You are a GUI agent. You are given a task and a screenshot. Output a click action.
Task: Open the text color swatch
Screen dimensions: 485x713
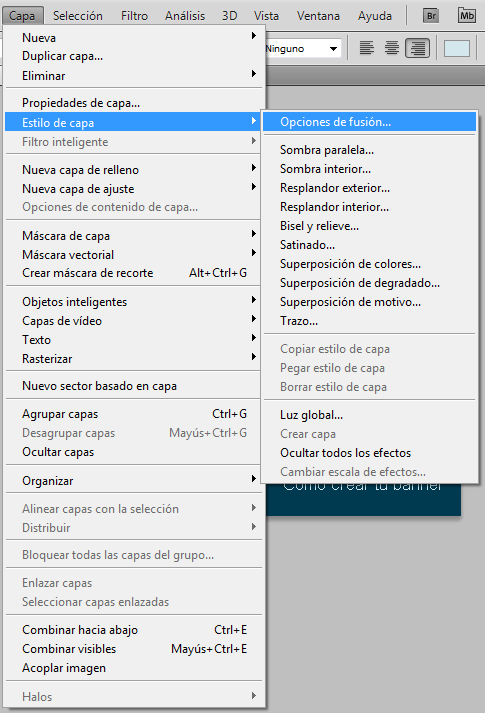[x=457, y=49]
